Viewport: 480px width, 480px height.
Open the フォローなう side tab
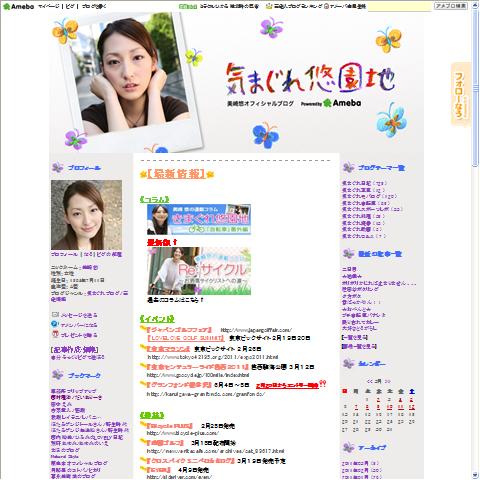pyautogui.click(x=460, y=94)
